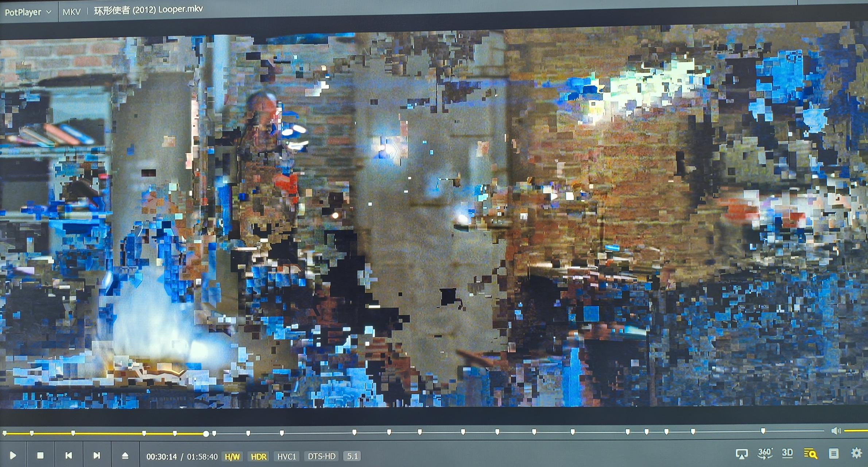Click the current time 00:30:14
This screenshot has height=467, width=868.
[x=162, y=456]
